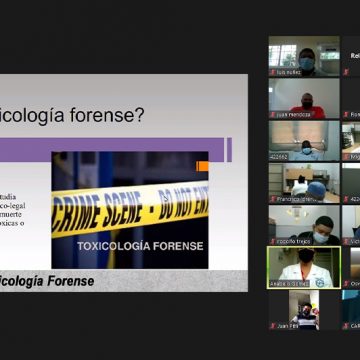Click the slide title 'icología forense?'
This screenshot has height=360, width=360.
point(72,115)
